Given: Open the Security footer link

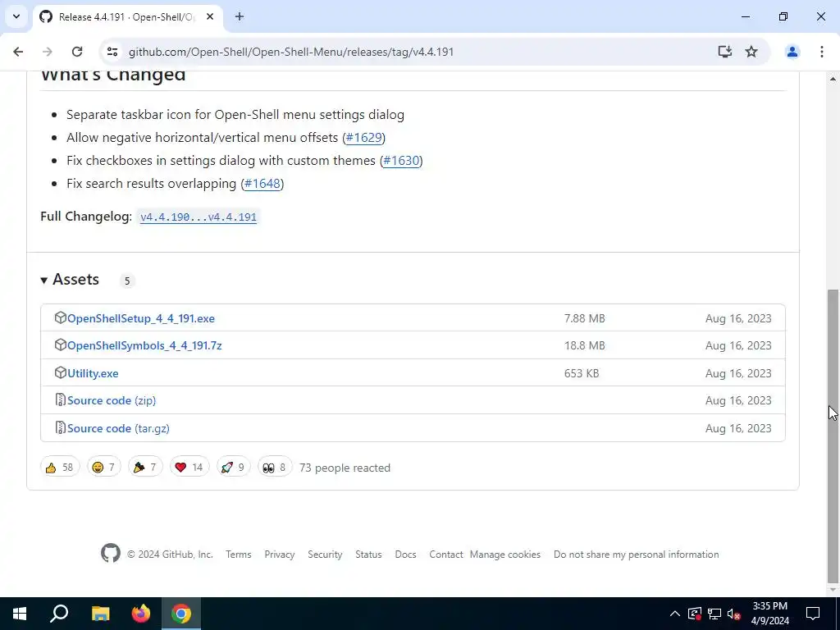Looking at the screenshot, I should (325, 555).
